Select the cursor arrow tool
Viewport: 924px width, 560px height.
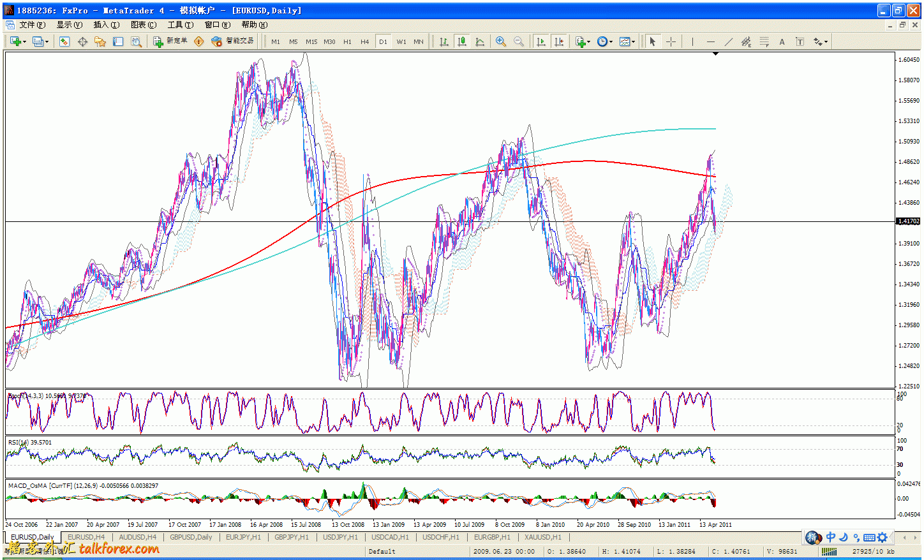[x=652, y=41]
